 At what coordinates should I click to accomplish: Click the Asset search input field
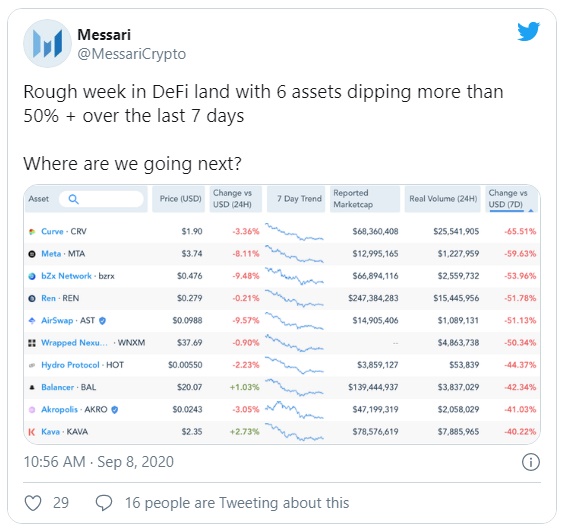101,199
